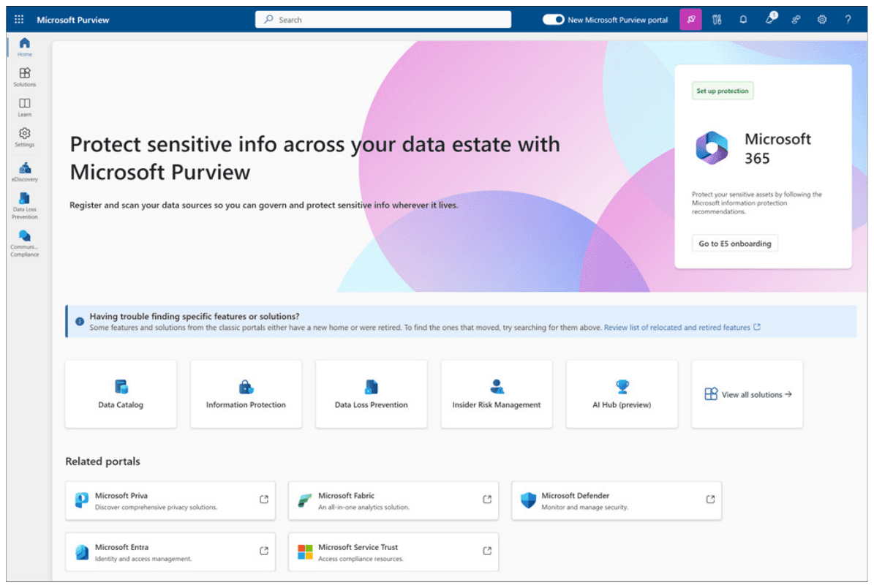
Task: Click the Microsoft Purview header title
Action: [73, 20]
